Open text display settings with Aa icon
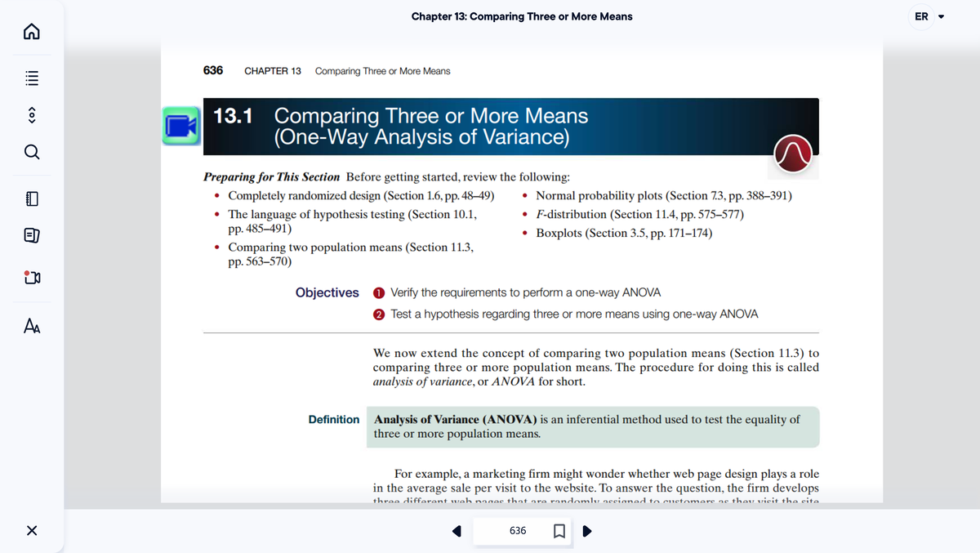This screenshot has width=980, height=553. [x=31, y=325]
